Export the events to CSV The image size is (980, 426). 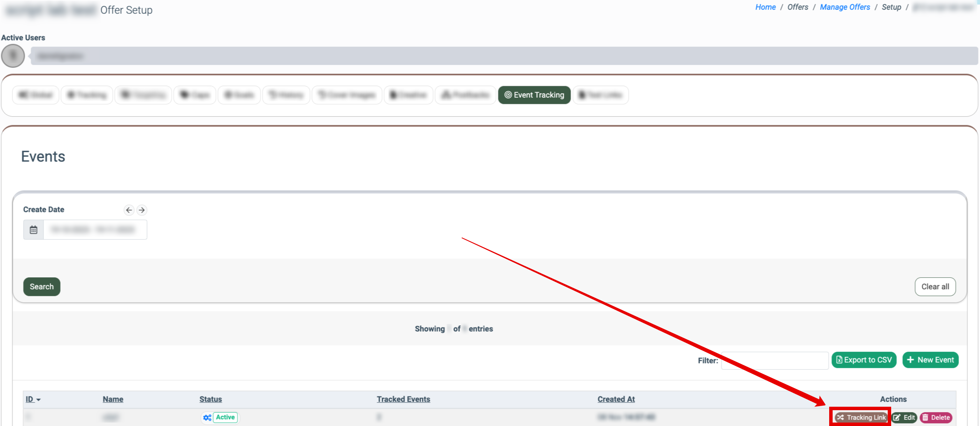[864, 360]
